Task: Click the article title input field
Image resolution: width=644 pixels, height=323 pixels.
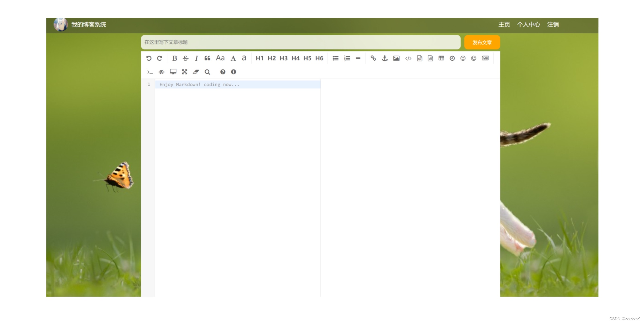Action: 300,42
